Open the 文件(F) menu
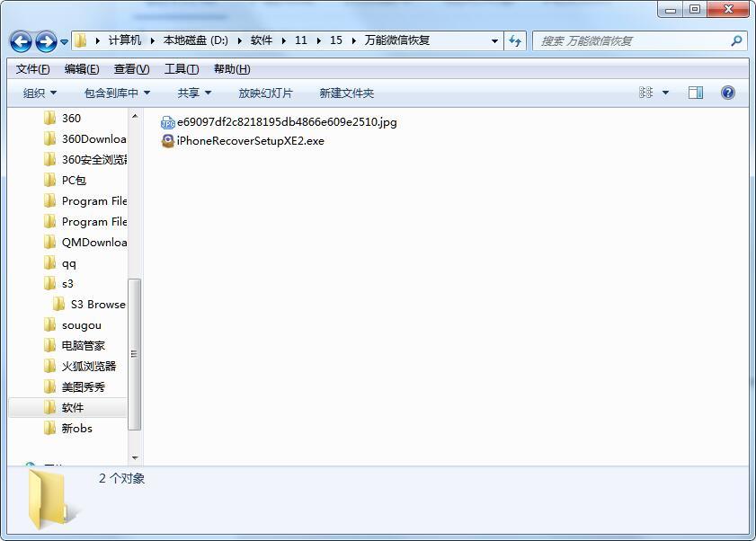 [x=32, y=69]
